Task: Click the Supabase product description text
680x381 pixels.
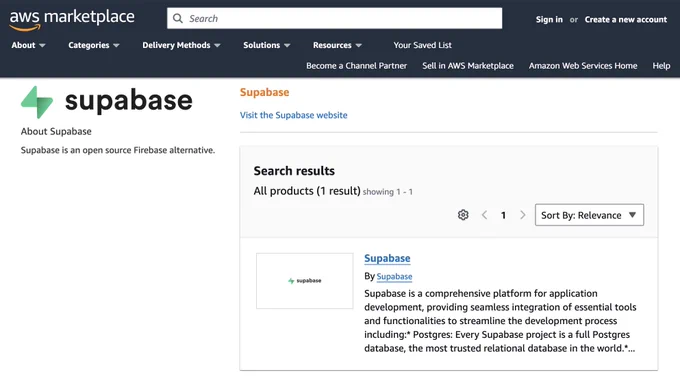Action: (x=500, y=321)
